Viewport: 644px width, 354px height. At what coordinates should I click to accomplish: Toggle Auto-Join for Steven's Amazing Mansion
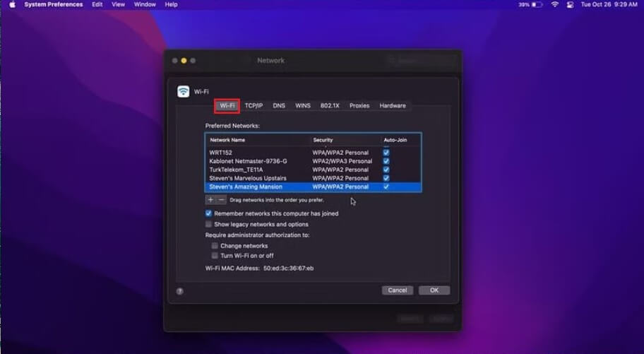coord(386,187)
